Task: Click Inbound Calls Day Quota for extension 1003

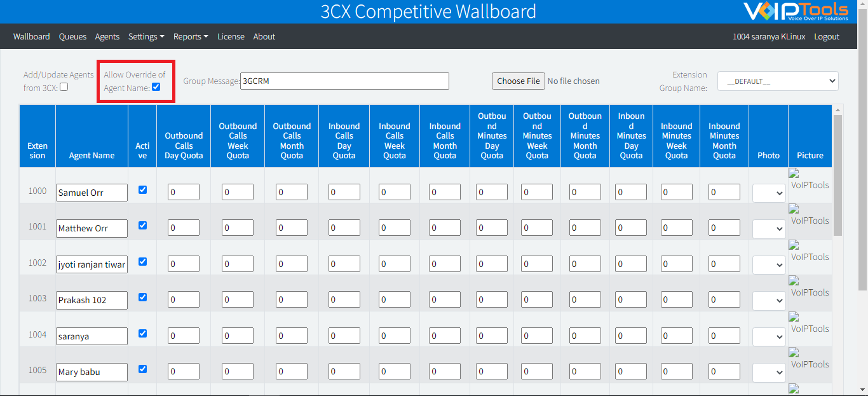Action: coord(344,299)
